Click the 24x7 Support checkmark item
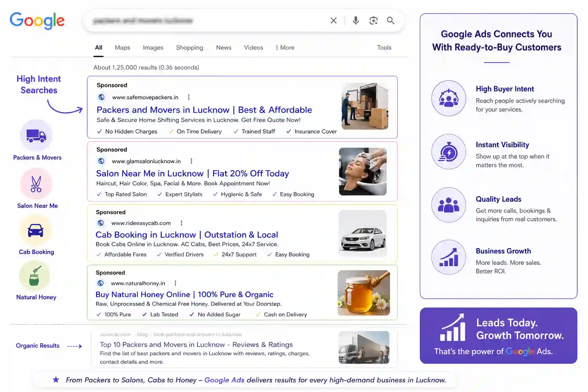 click(x=235, y=254)
